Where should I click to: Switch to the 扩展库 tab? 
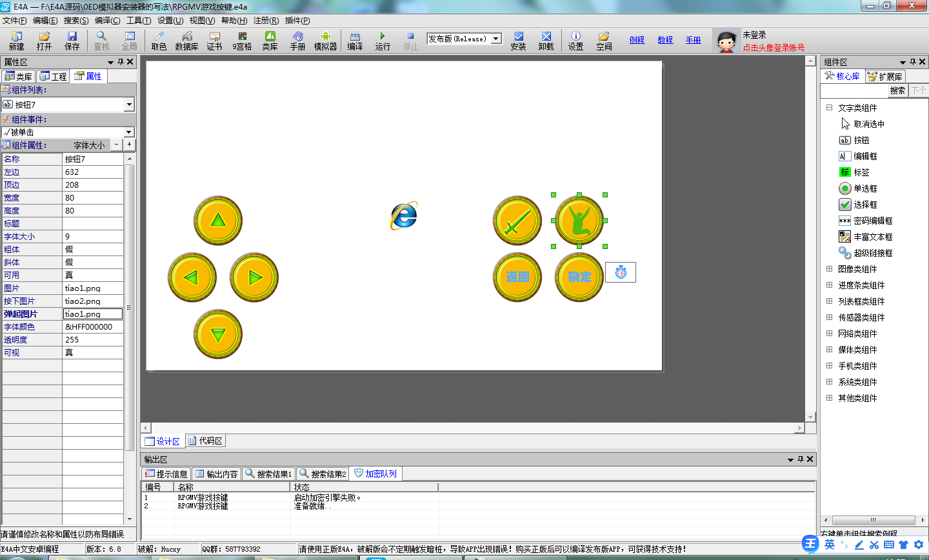coord(885,77)
